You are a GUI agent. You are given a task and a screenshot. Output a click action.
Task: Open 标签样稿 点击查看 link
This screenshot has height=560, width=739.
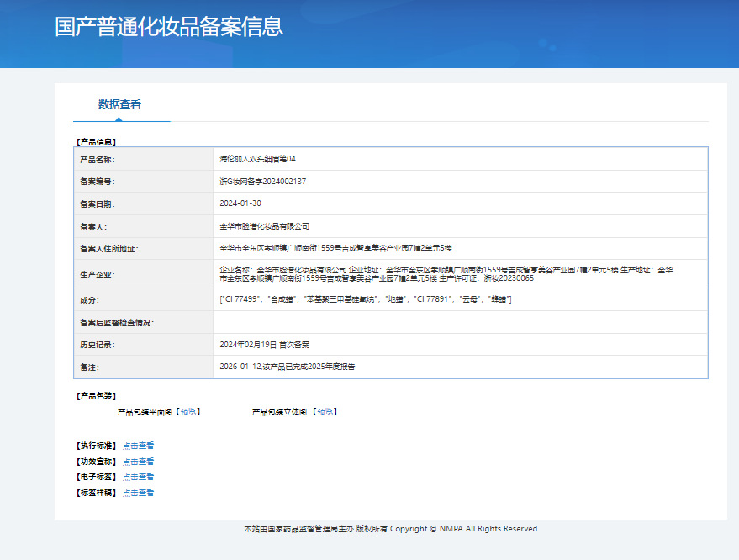click(138, 493)
